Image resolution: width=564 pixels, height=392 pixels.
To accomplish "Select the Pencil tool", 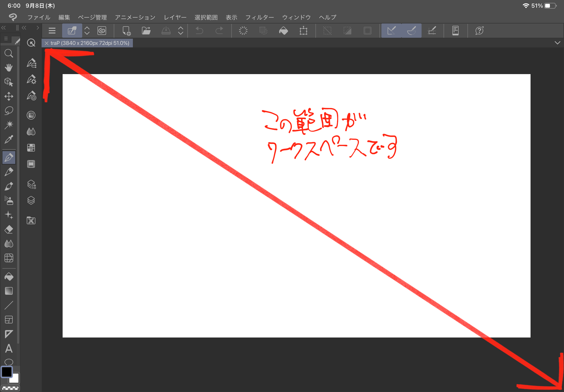I will click(9, 172).
